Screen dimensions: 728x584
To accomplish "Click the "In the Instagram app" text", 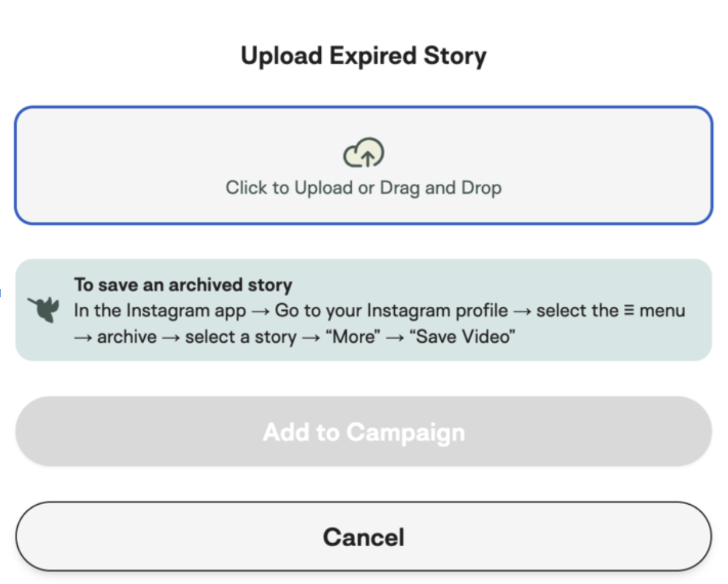I will 160,310.
